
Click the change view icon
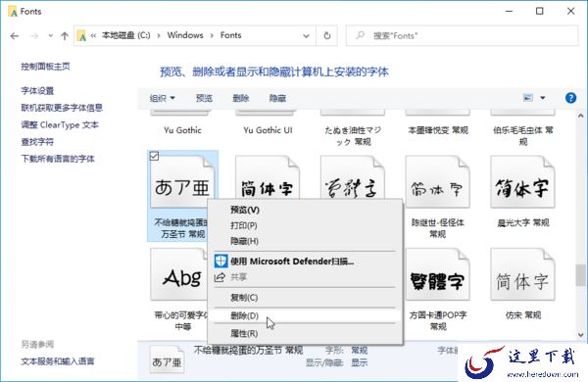pyautogui.click(x=528, y=98)
